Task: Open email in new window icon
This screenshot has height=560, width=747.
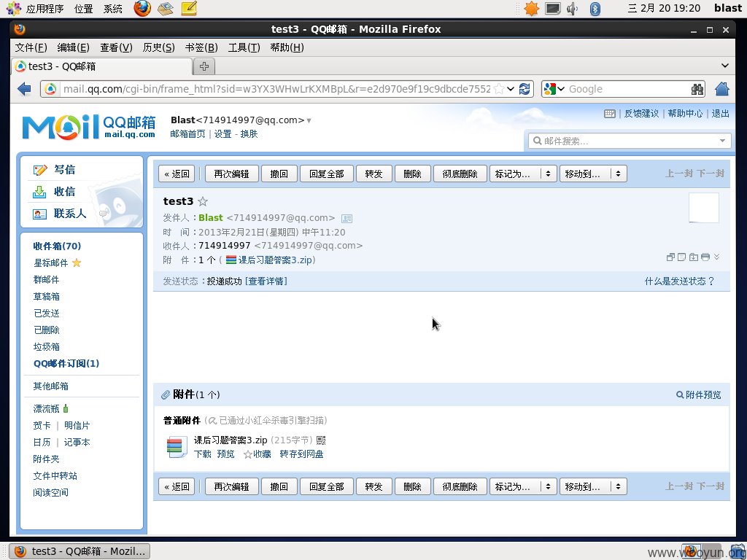Action: coord(670,257)
